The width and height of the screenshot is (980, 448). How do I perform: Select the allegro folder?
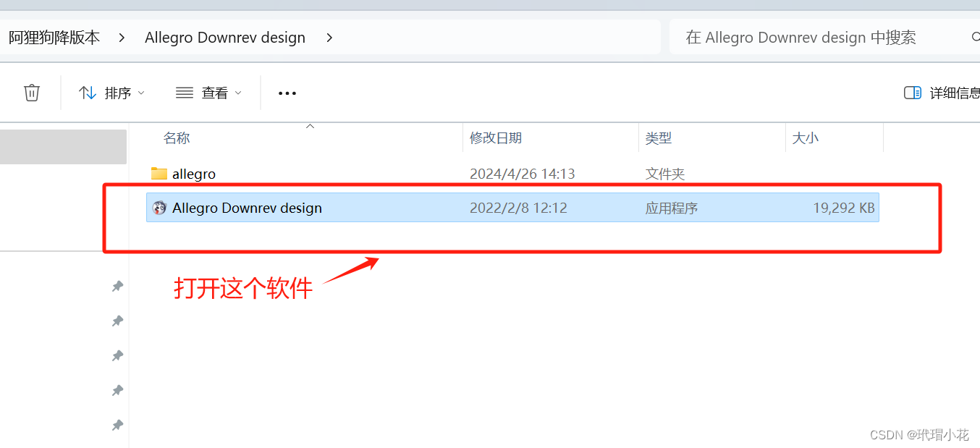512,174
